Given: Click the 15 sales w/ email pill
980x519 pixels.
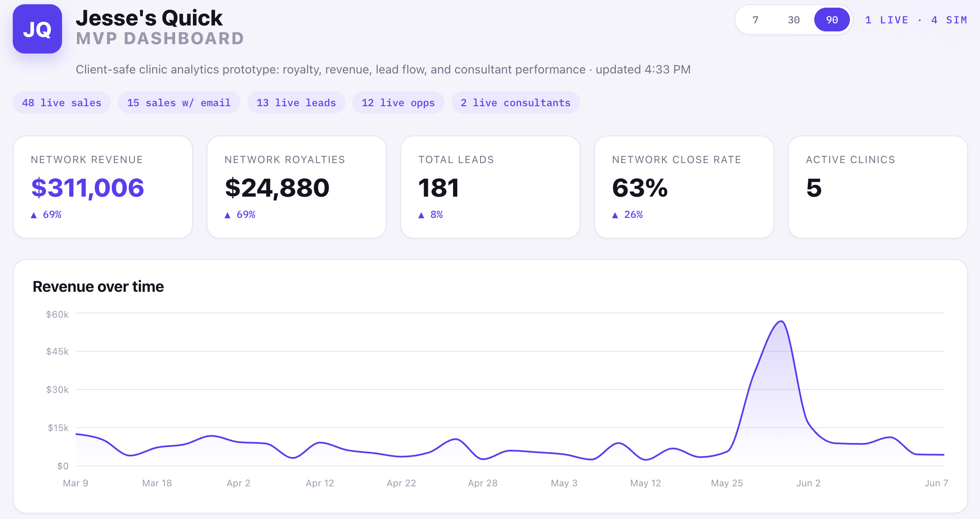Looking at the screenshot, I should (179, 103).
